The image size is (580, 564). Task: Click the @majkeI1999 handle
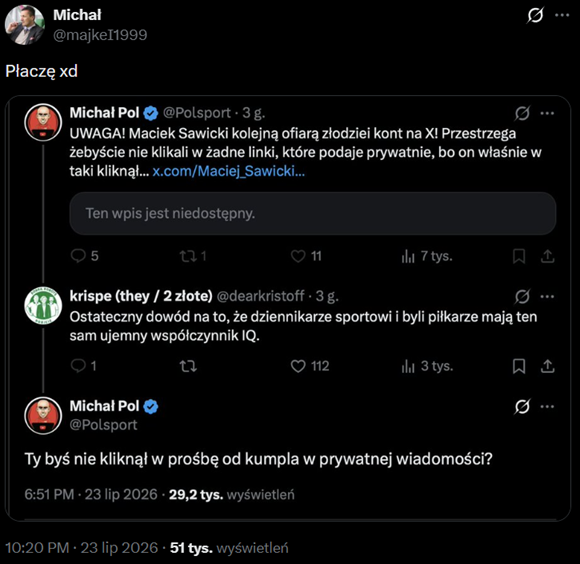[x=100, y=35]
